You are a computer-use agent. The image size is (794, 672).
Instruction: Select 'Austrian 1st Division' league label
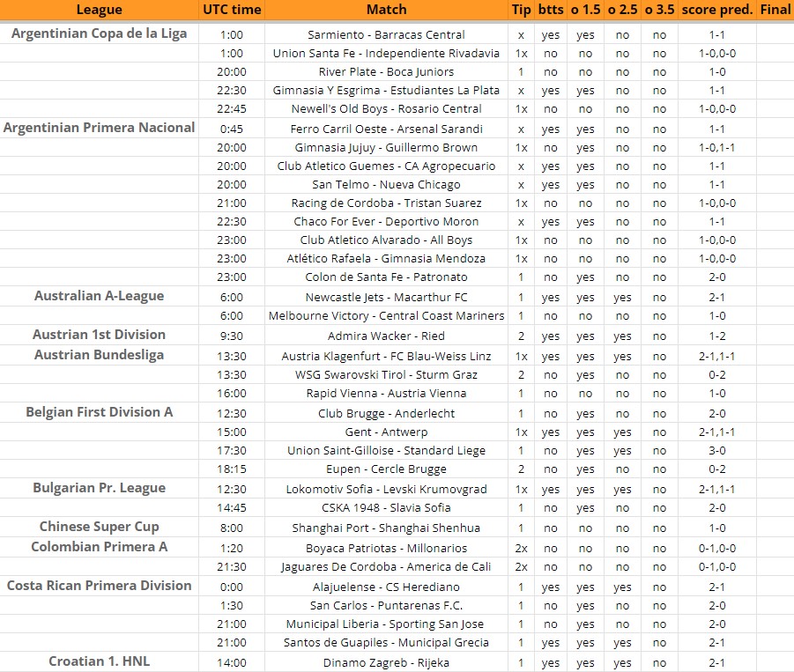point(100,335)
